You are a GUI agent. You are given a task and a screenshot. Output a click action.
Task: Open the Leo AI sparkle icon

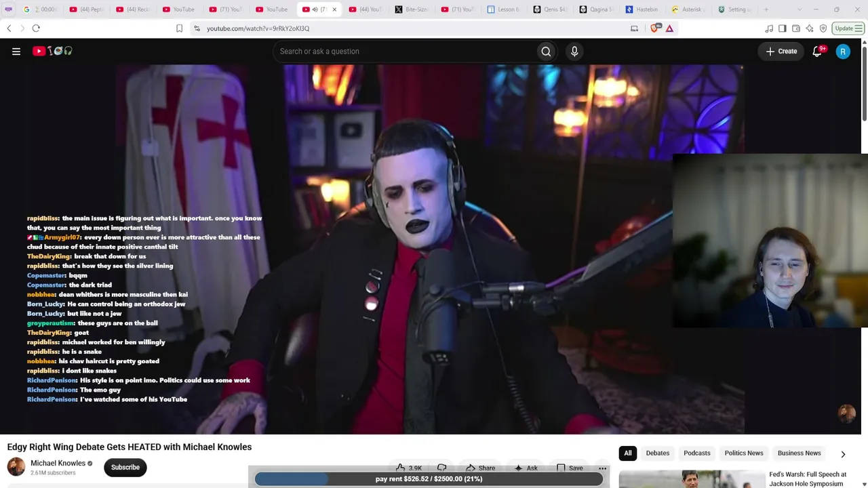click(x=810, y=28)
